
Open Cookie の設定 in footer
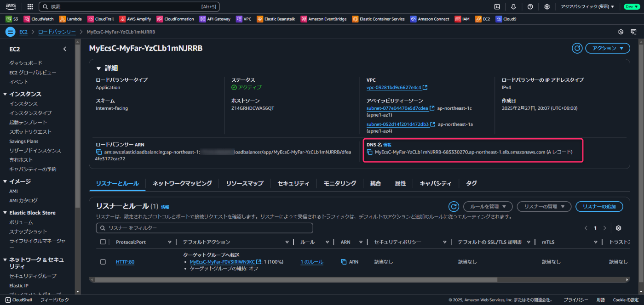coord(626,300)
